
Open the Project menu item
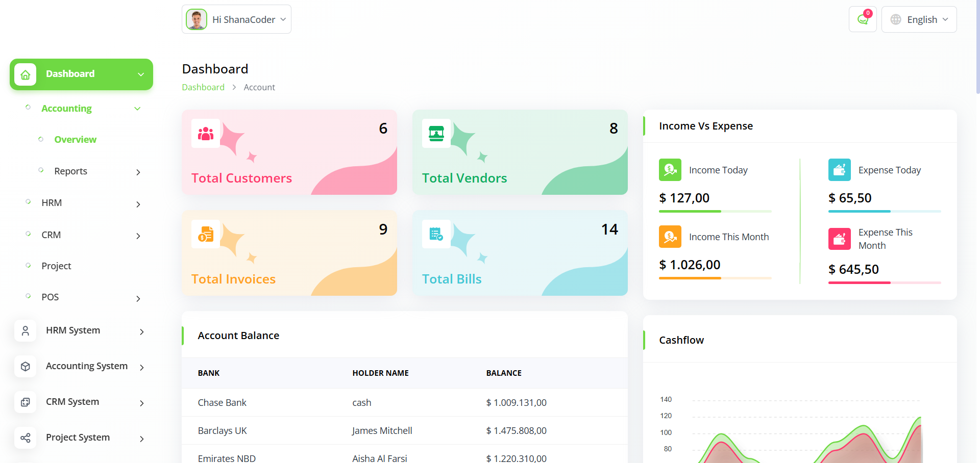[x=56, y=266]
